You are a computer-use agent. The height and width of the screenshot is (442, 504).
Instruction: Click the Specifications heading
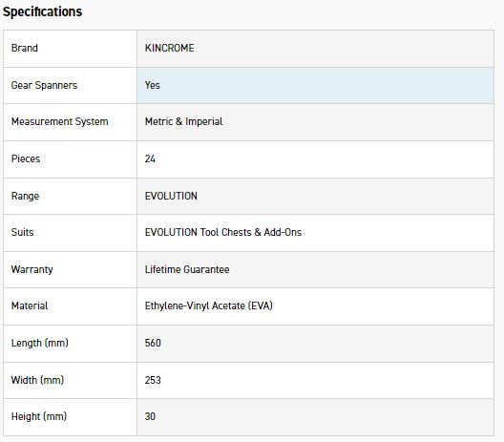click(42, 11)
